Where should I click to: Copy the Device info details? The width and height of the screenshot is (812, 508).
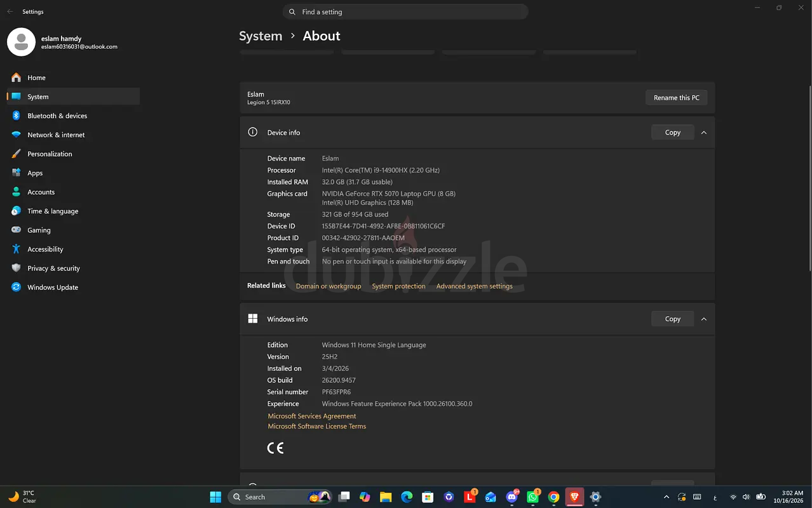click(x=672, y=133)
